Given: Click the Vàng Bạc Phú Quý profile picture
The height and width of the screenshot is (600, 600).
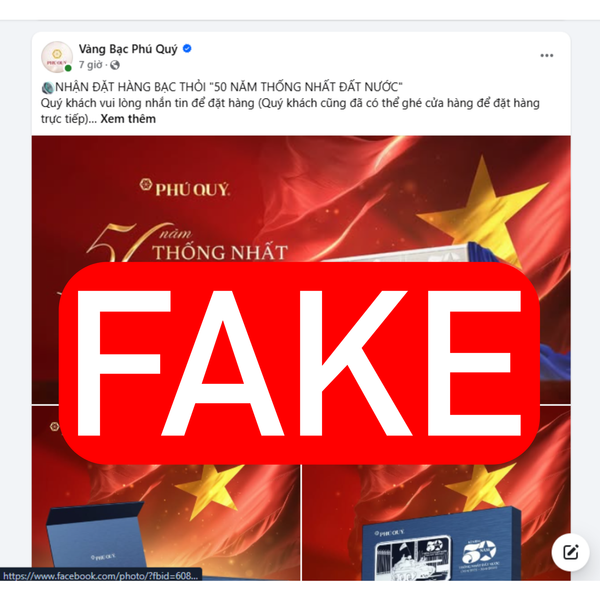Looking at the screenshot, I should (57, 57).
